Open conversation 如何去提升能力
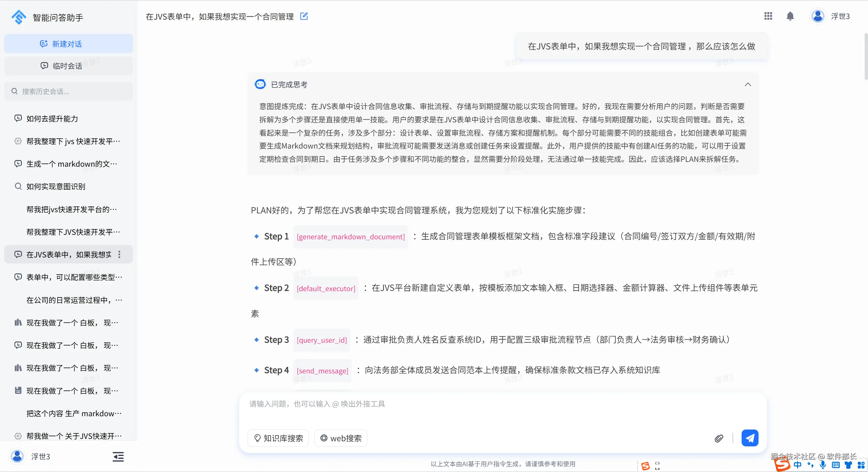 (52, 118)
